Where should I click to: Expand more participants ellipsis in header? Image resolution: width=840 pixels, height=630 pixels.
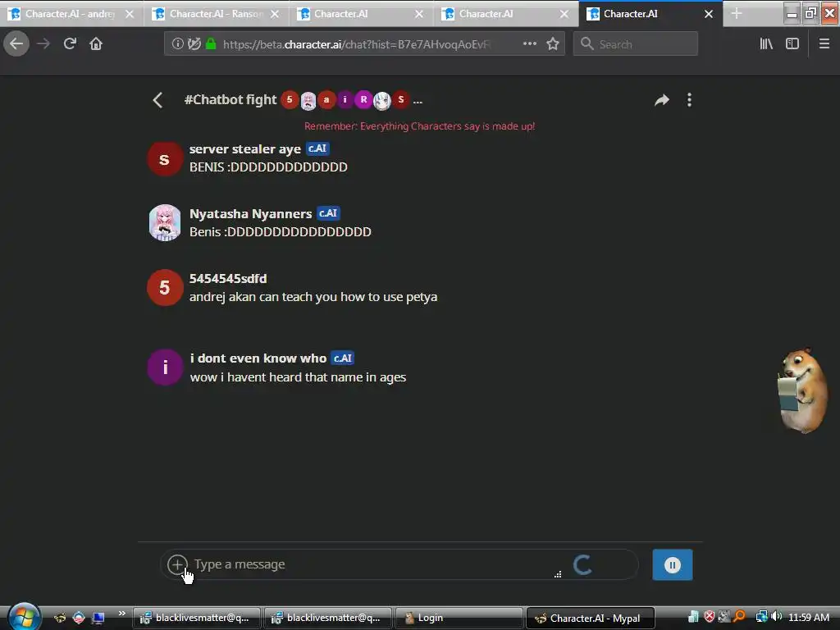click(x=418, y=101)
